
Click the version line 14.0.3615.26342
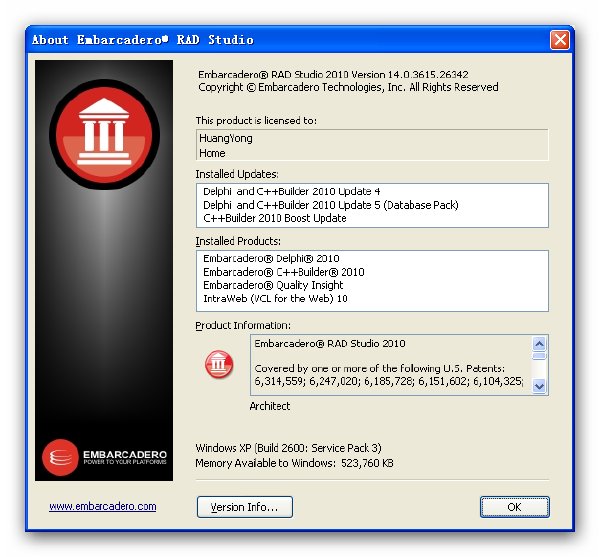pyautogui.click(x=333, y=74)
